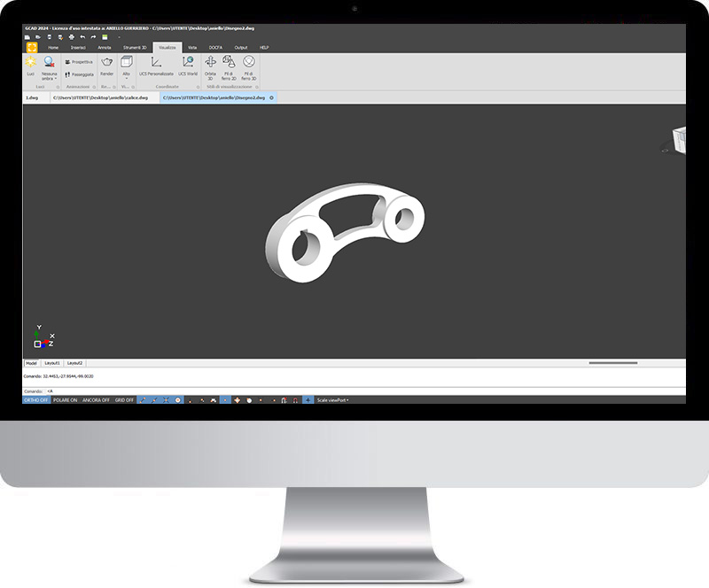Screen dimensions: 709x588
Task: Disable POLARE tracking
Action: pyautogui.click(x=65, y=401)
